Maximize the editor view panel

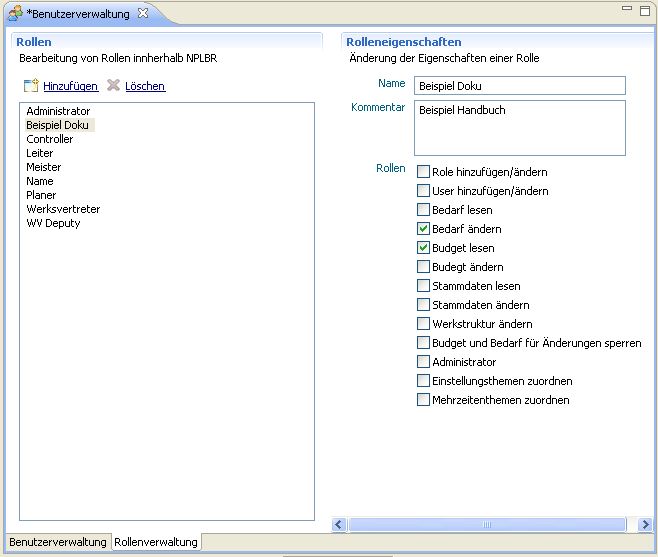645,9
